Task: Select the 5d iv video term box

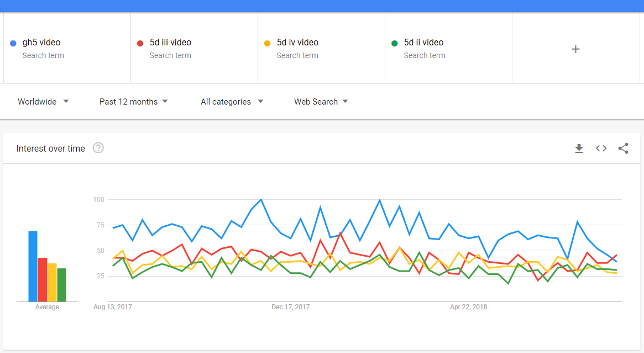Action: tap(322, 48)
